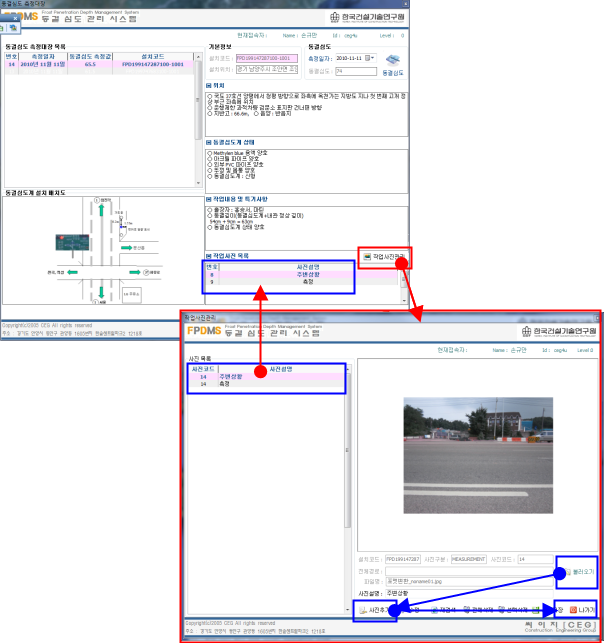Viewport: 604px width, 643px height.
Task: Select 주변상황 row in 사진 목록 window
Action: (266, 376)
